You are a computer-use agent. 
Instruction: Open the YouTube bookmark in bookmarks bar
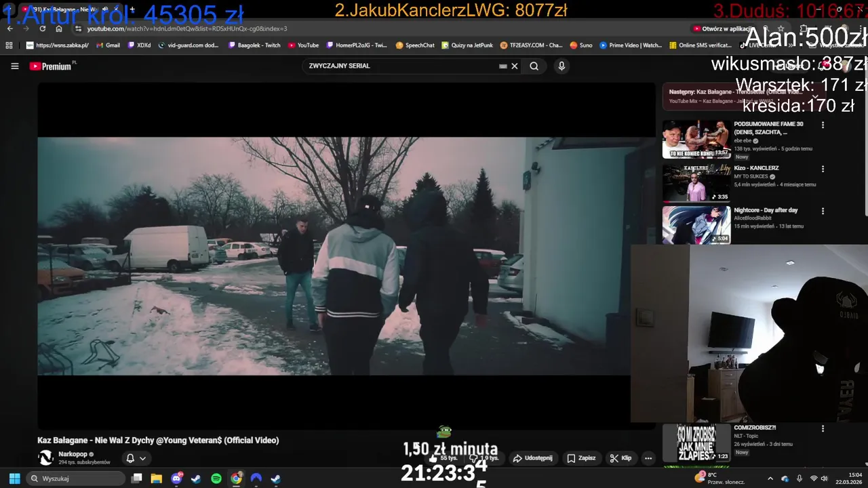pos(303,45)
